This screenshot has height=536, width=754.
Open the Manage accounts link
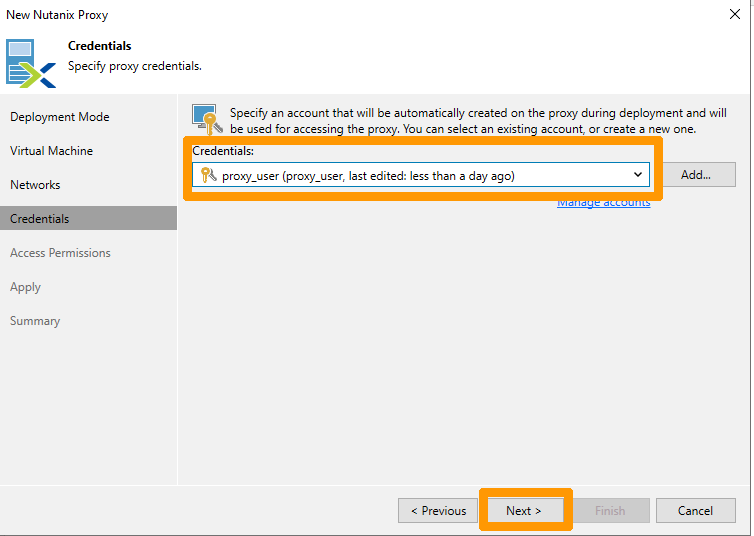click(603, 202)
